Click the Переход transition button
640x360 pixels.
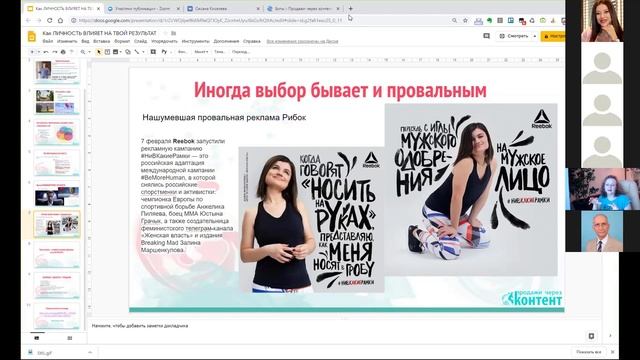(x=240, y=52)
